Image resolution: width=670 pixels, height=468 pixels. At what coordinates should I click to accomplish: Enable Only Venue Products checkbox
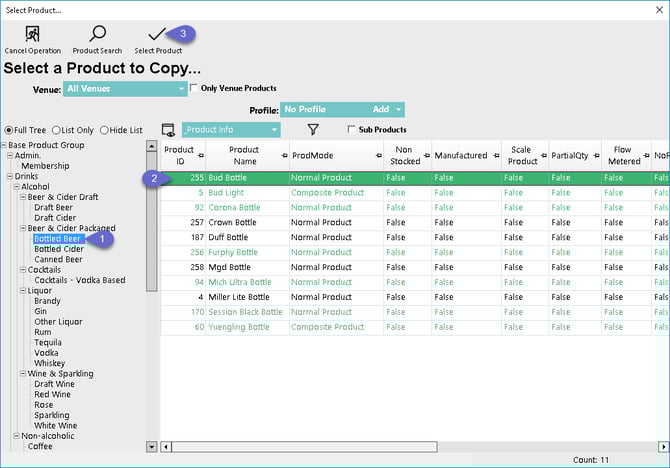[x=194, y=88]
